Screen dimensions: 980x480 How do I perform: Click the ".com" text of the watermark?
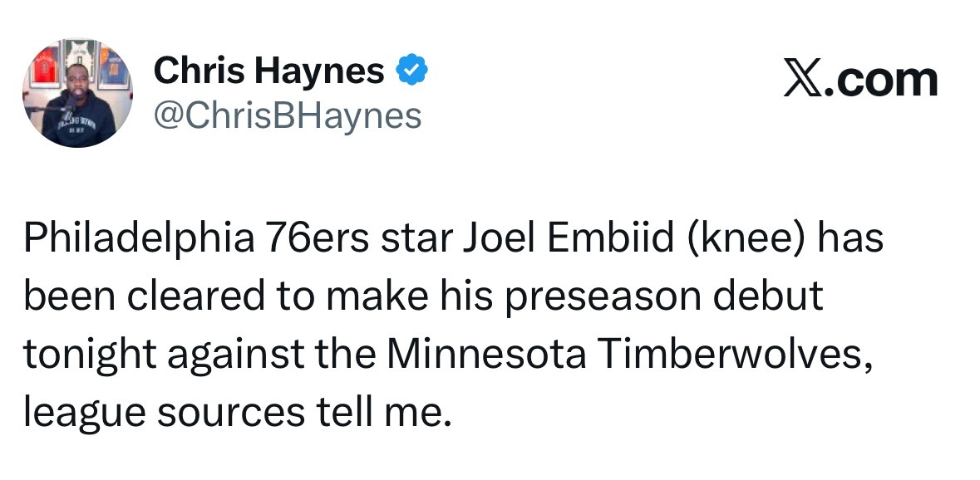coord(881,81)
